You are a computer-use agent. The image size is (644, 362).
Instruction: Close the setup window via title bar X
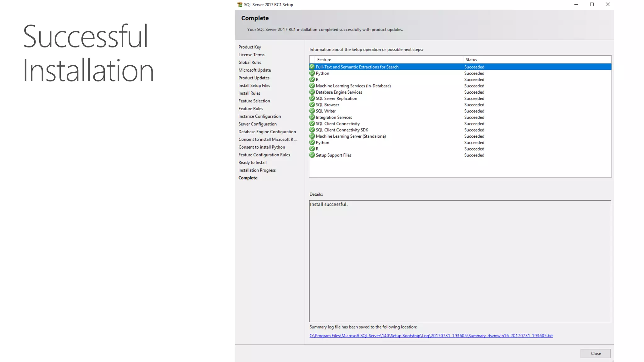point(608,4)
